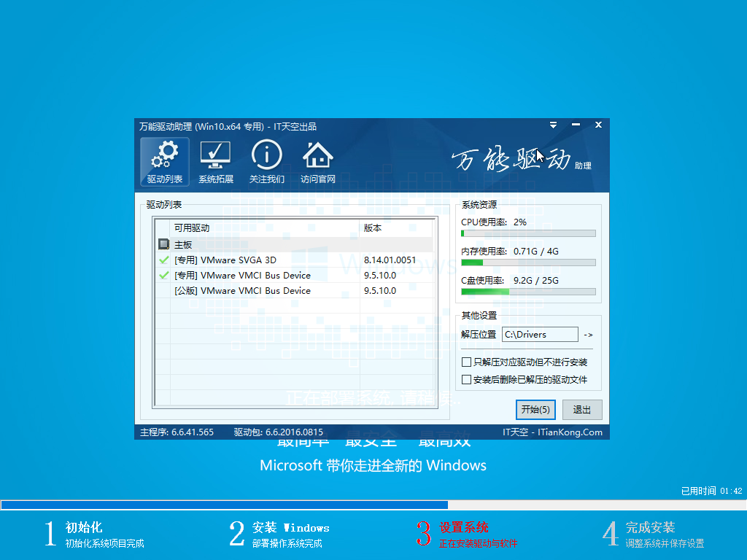The height and width of the screenshot is (560, 747).
Task: Click the C:\Drivers path input field
Action: (540, 334)
